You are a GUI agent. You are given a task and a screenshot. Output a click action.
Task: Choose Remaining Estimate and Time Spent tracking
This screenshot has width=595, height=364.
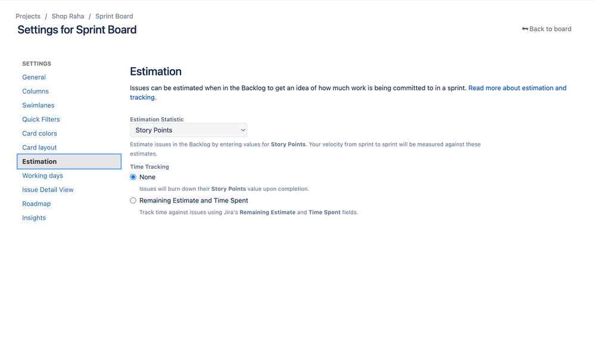pos(133,200)
